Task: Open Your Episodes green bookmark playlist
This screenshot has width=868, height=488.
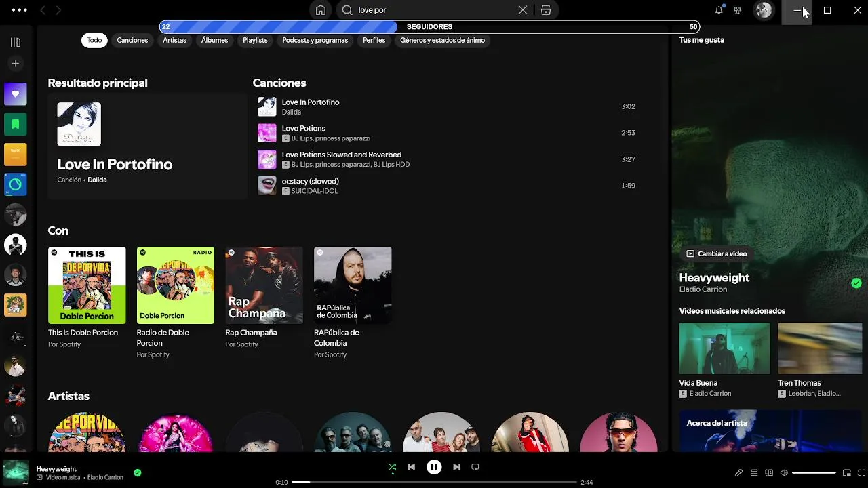Action: pyautogui.click(x=16, y=124)
